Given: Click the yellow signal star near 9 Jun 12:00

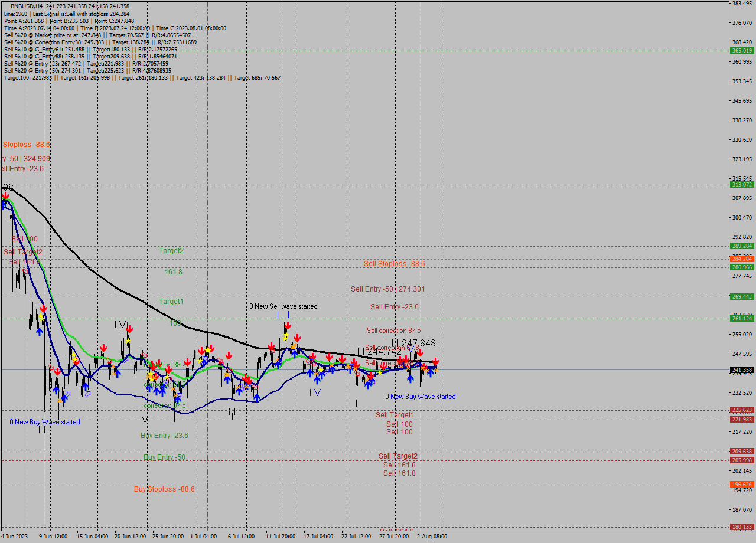Looking at the screenshot, I should coord(40,316).
